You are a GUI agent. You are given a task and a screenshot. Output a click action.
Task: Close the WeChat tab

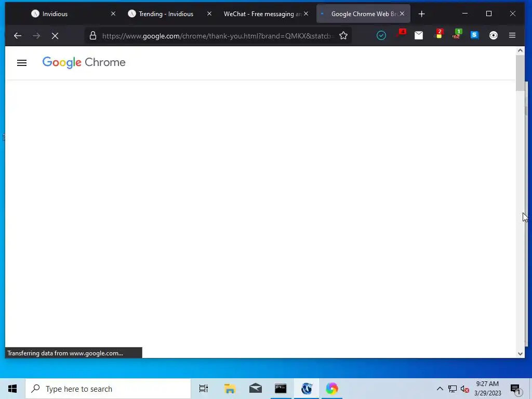306,14
